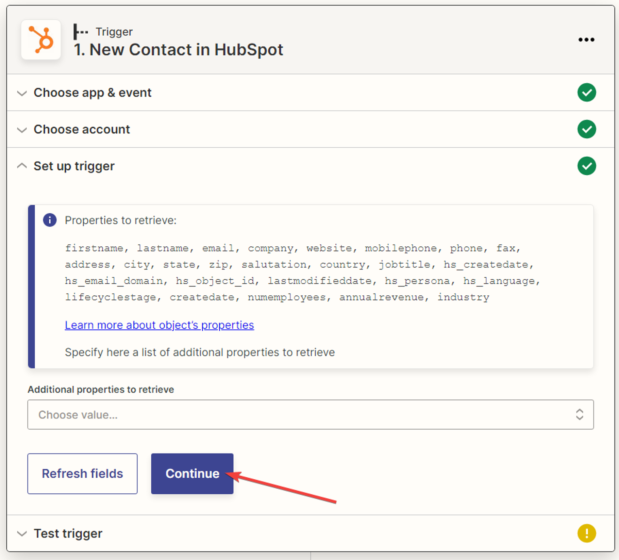Open the three-dots step options menu

[x=586, y=40]
